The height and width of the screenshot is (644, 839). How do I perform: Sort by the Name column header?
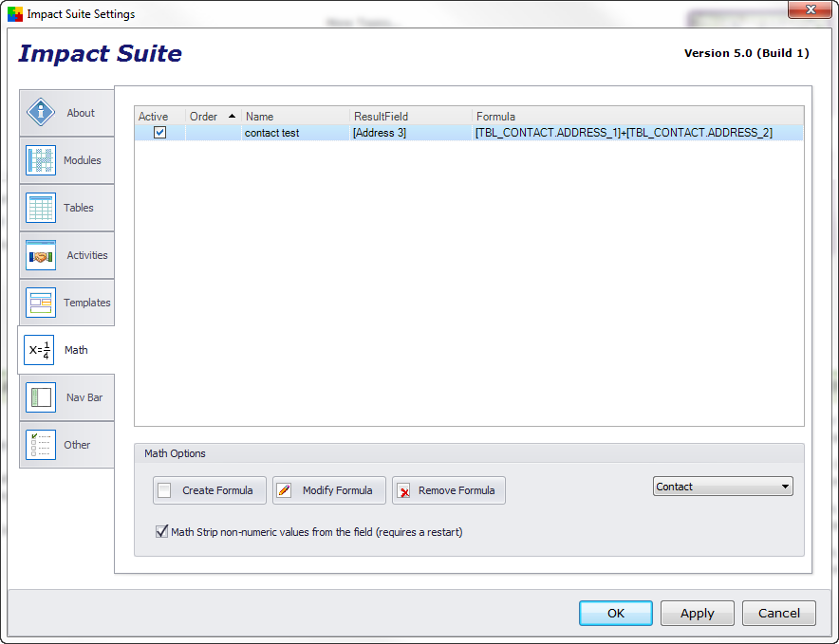295,116
